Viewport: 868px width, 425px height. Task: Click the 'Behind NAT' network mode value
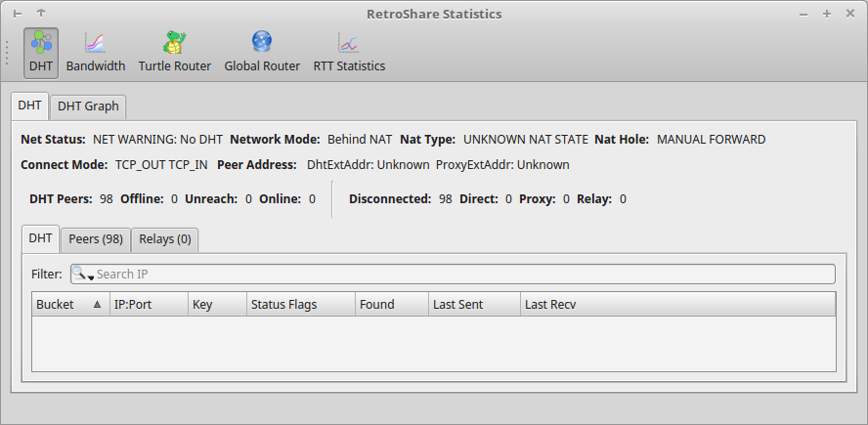(360, 140)
